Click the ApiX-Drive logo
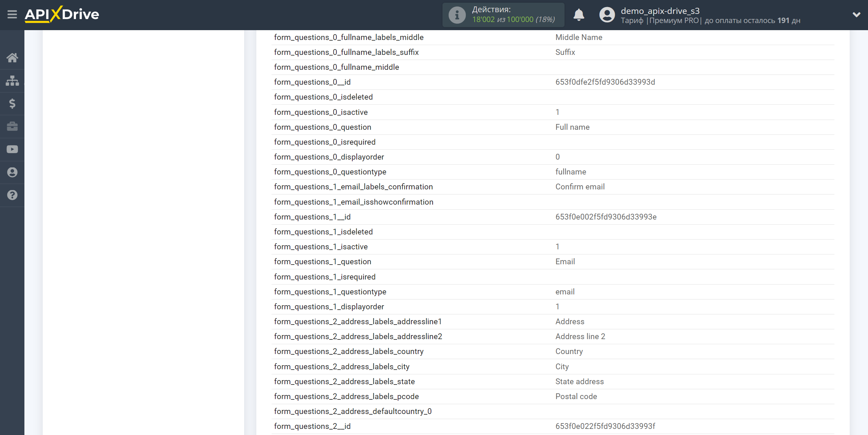 pos(62,14)
